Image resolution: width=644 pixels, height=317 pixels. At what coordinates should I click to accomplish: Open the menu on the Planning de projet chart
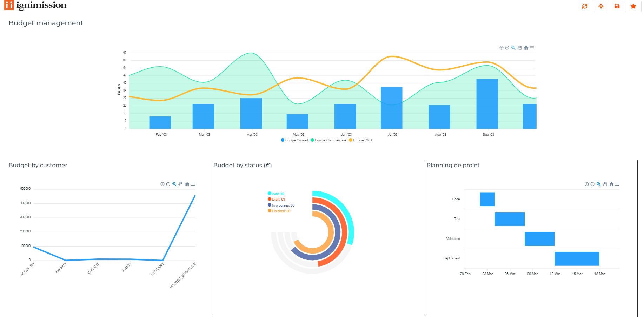(x=617, y=184)
